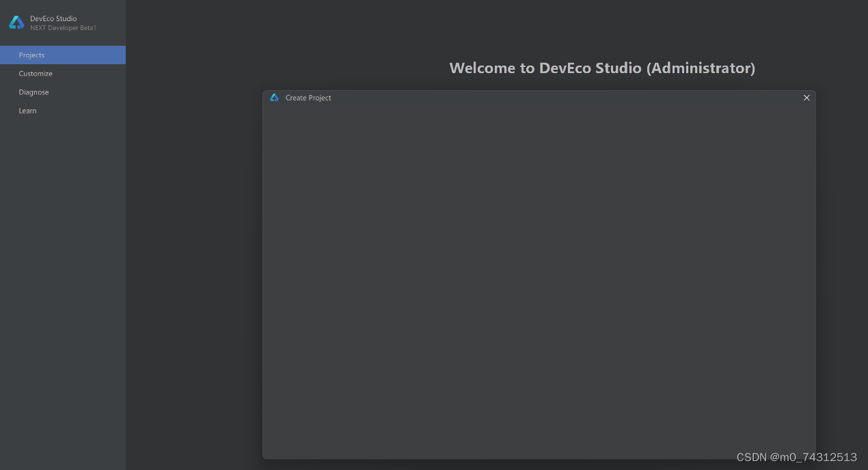Click the DevEco Studio logo icon
The width and height of the screenshot is (868, 470).
pos(16,23)
